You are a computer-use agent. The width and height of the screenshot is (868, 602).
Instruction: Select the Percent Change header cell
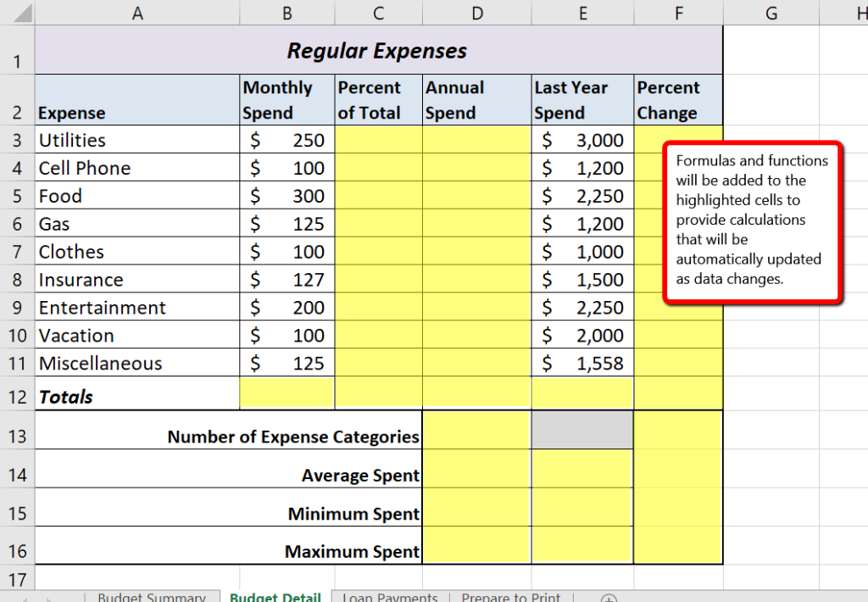tap(677, 100)
